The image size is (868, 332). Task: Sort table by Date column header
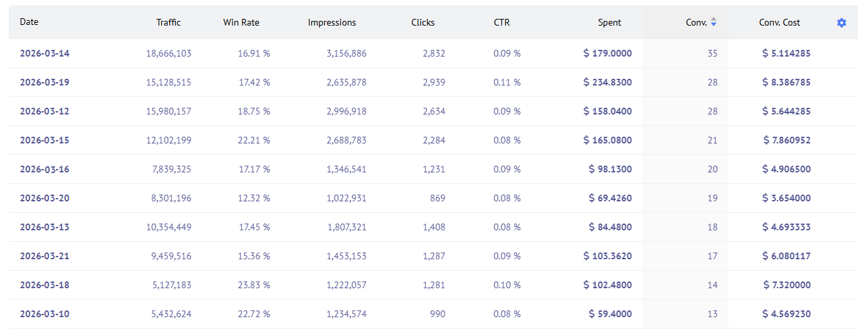(29, 22)
